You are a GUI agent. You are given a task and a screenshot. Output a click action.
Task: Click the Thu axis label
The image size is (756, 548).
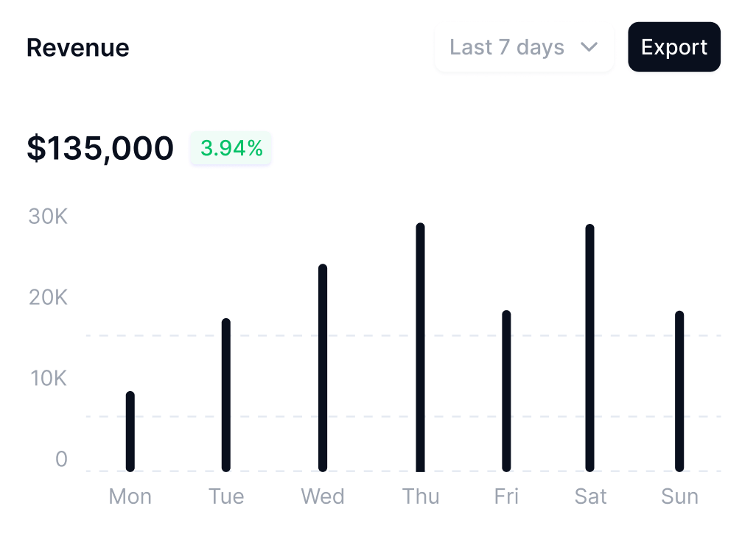pos(421,496)
